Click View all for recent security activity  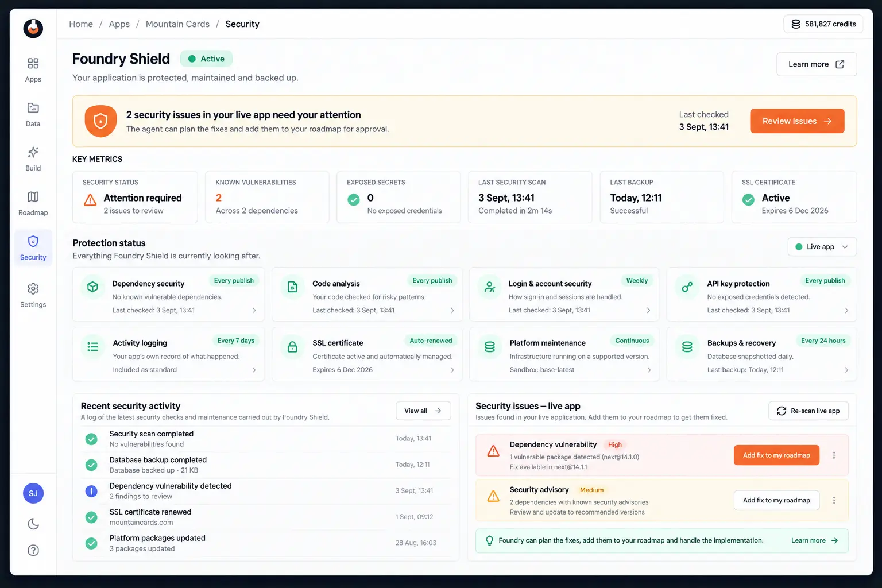(x=423, y=411)
